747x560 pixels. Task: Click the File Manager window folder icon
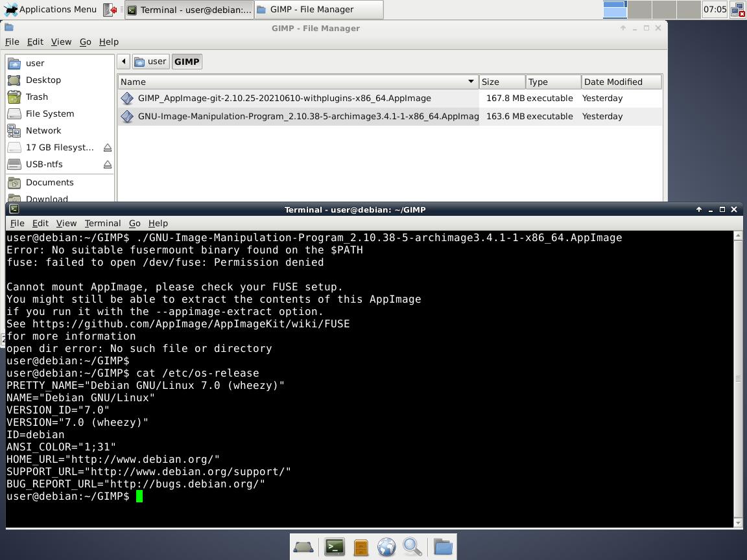[x=9, y=28]
